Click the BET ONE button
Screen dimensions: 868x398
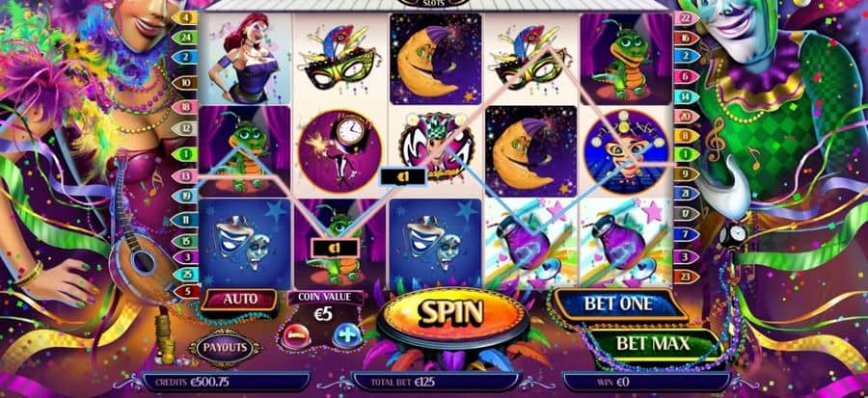(x=619, y=304)
